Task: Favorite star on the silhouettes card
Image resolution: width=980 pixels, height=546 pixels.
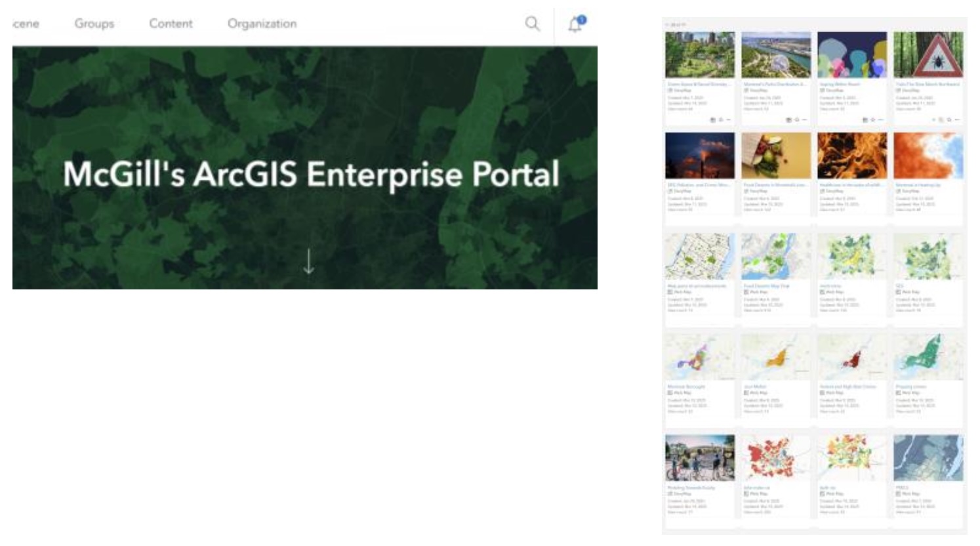Action: coord(873,119)
